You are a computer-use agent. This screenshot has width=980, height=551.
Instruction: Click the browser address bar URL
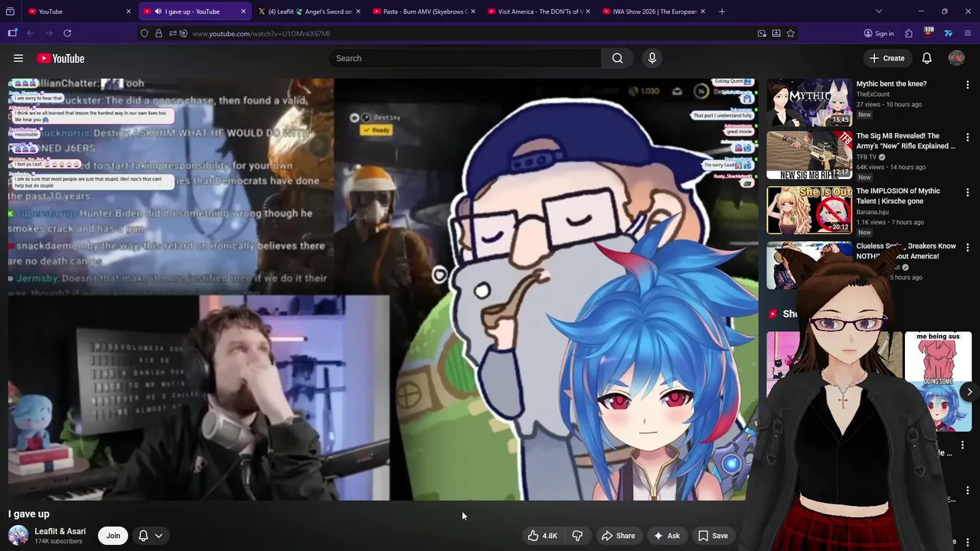click(x=261, y=34)
